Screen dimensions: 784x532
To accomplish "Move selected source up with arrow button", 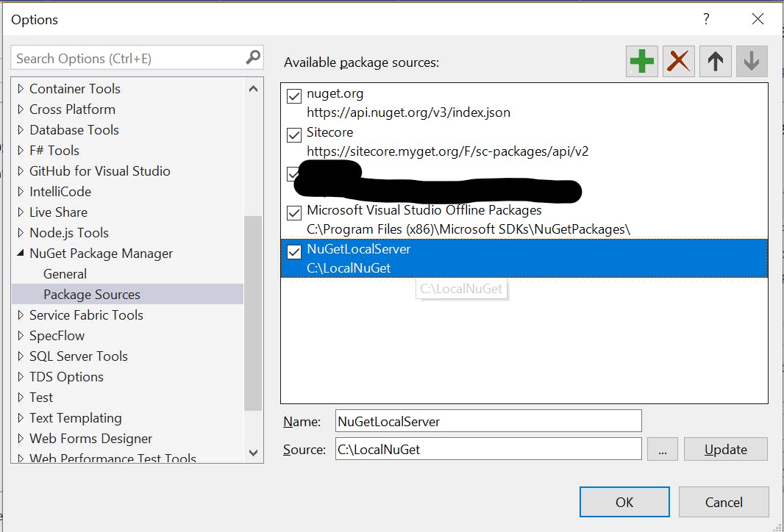I will pyautogui.click(x=715, y=62).
